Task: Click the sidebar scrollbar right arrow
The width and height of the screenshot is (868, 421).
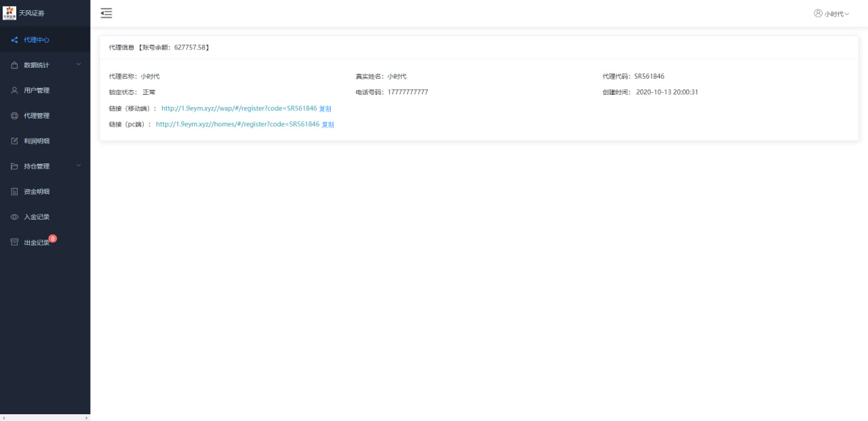Action: click(x=87, y=418)
